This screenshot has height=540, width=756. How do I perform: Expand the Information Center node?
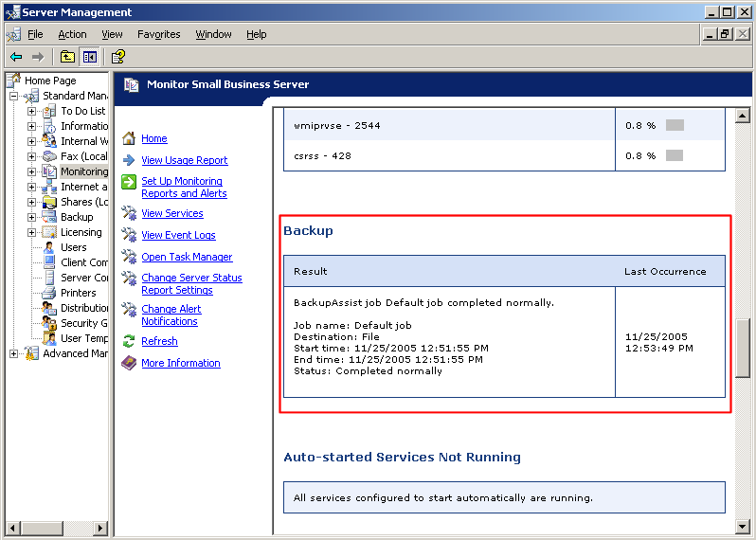[32, 126]
